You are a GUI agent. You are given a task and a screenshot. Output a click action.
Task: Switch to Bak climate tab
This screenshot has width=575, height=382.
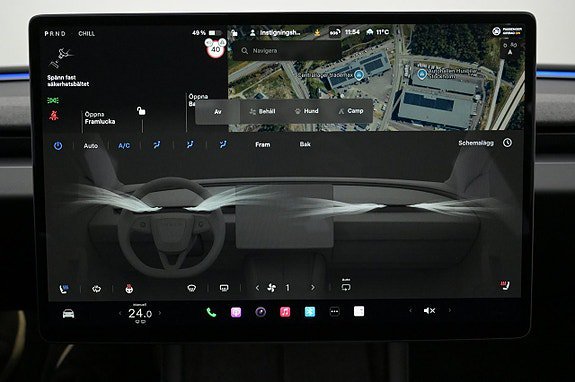[305, 144]
